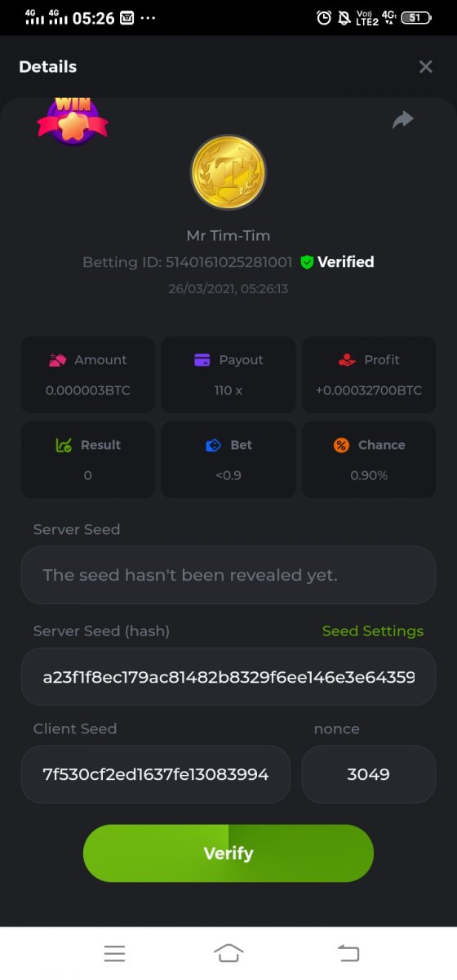Tap the orange Chance percent icon
The height and width of the screenshot is (980, 457).
[x=342, y=445]
